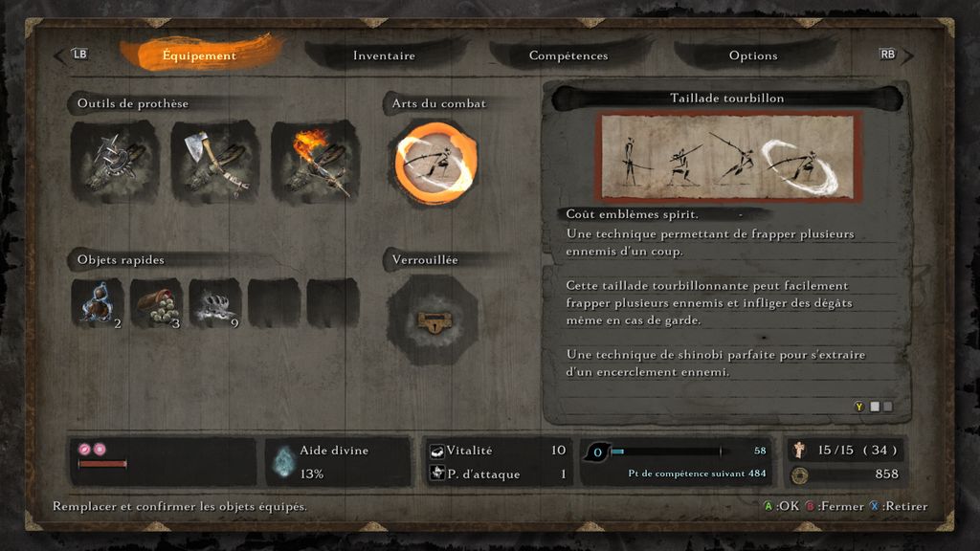Select the healing gourd quick item

click(98, 303)
